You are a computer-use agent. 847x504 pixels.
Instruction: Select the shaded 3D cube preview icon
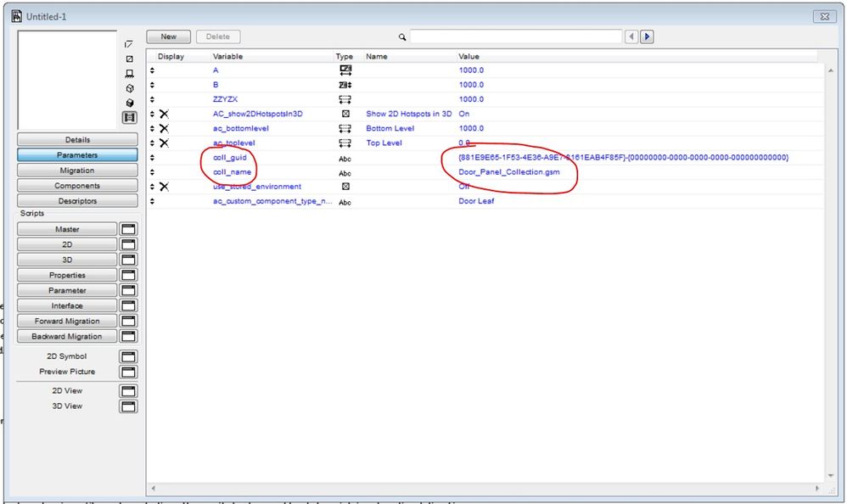click(x=129, y=103)
